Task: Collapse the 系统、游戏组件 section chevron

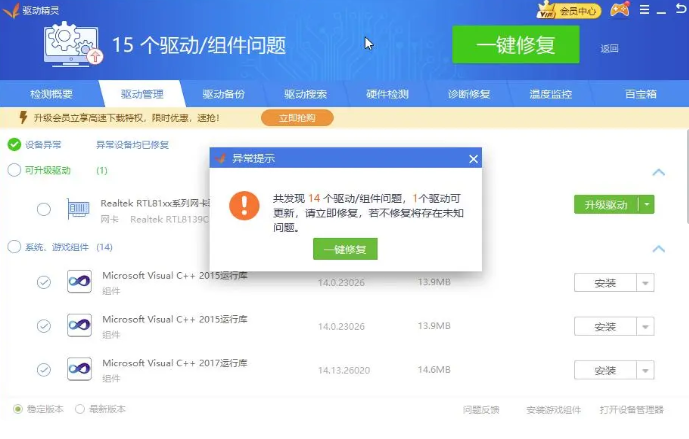Action: 658,249
